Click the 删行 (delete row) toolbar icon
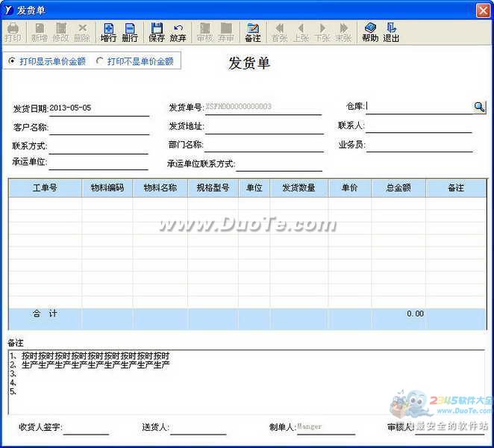This screenshot has height=448, width=494. [x=130, y=31]
